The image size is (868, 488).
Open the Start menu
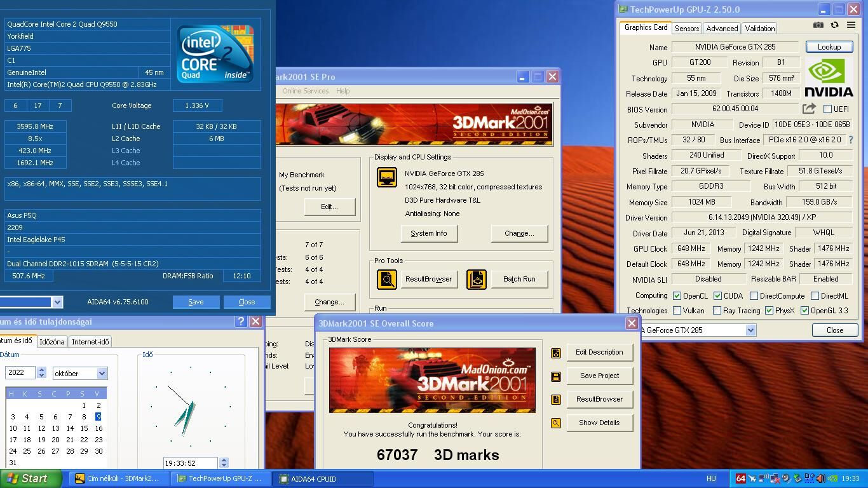click(31, 478)
